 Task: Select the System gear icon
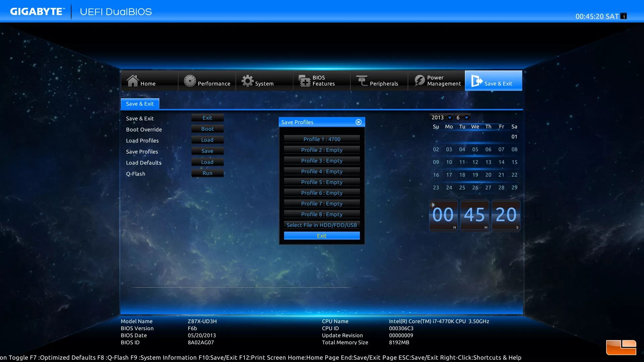(248, 81)
